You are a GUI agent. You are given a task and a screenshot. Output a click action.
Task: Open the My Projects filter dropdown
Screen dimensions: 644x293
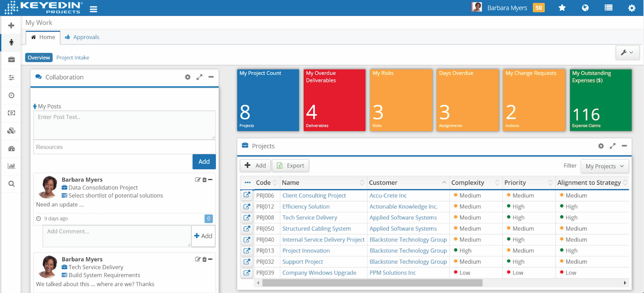(x=604, y=166)
